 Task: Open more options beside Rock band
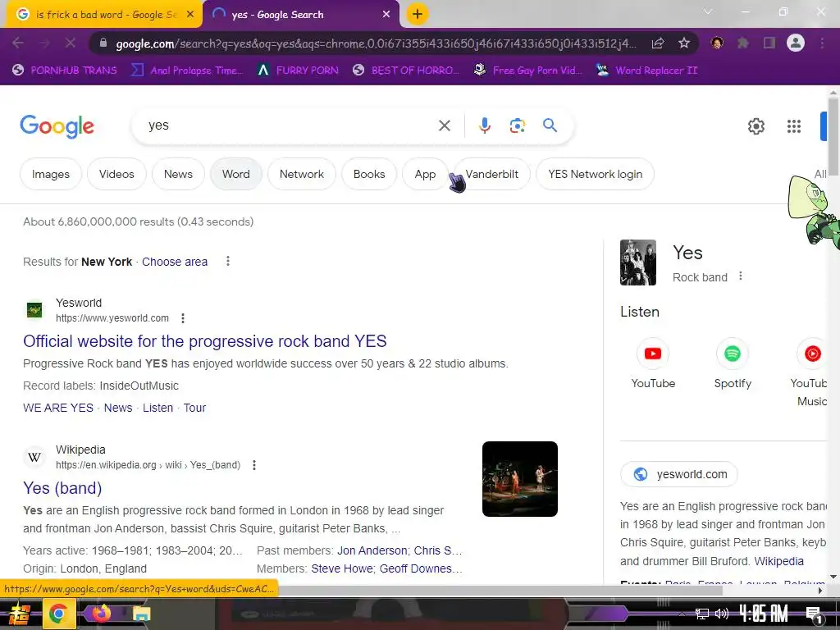(741, 276)
